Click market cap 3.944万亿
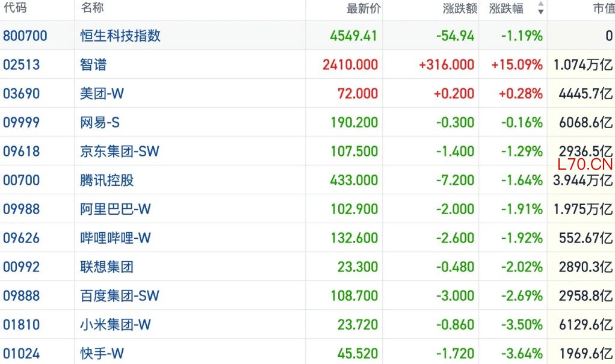This screenshot has height=364, width=615. click(x=583, y=180)
